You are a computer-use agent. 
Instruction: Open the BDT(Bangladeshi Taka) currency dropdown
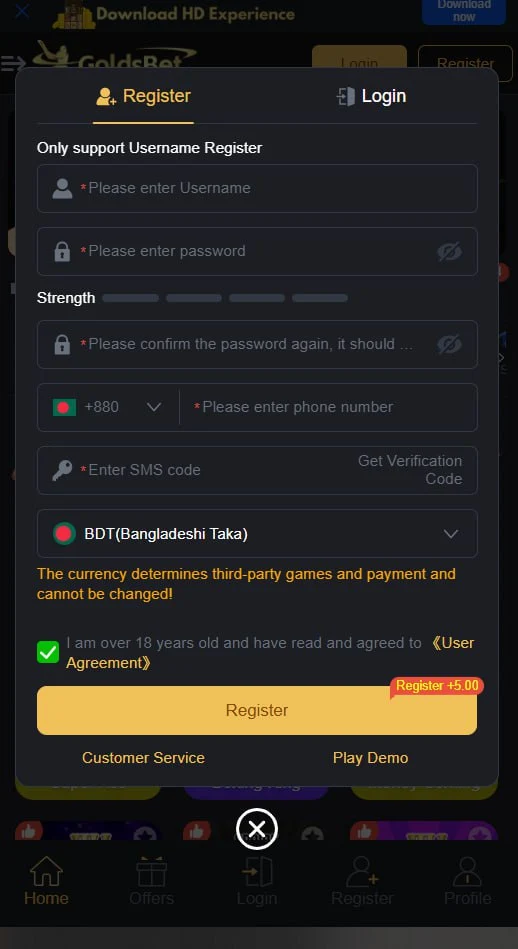[257, 533]
